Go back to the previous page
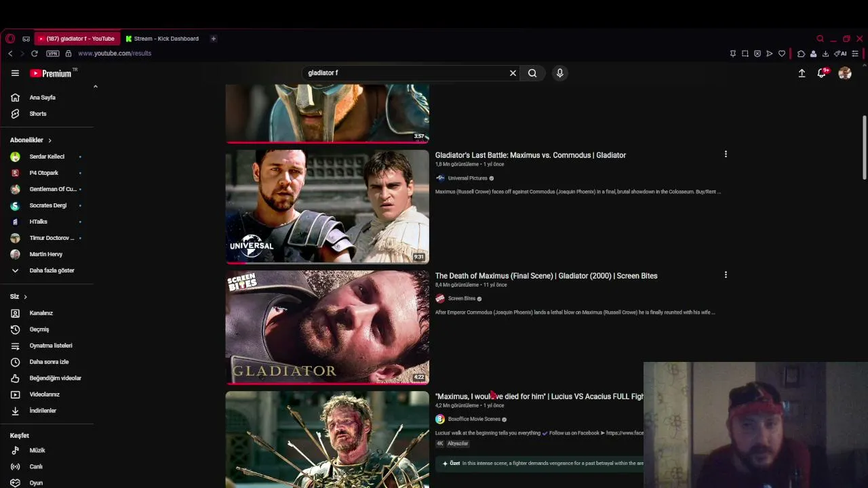The image size is (868, 488). pyautogui.click(x=10, y=54)
